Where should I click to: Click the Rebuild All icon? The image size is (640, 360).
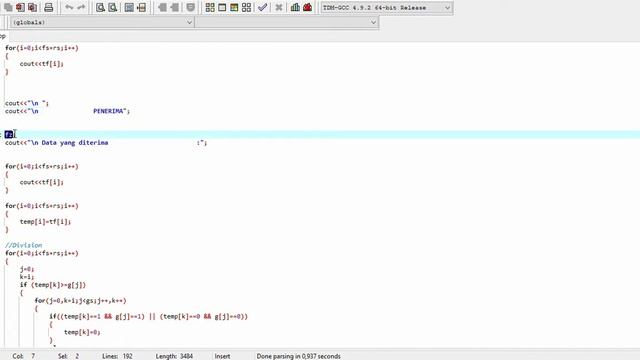pos(246,7)
